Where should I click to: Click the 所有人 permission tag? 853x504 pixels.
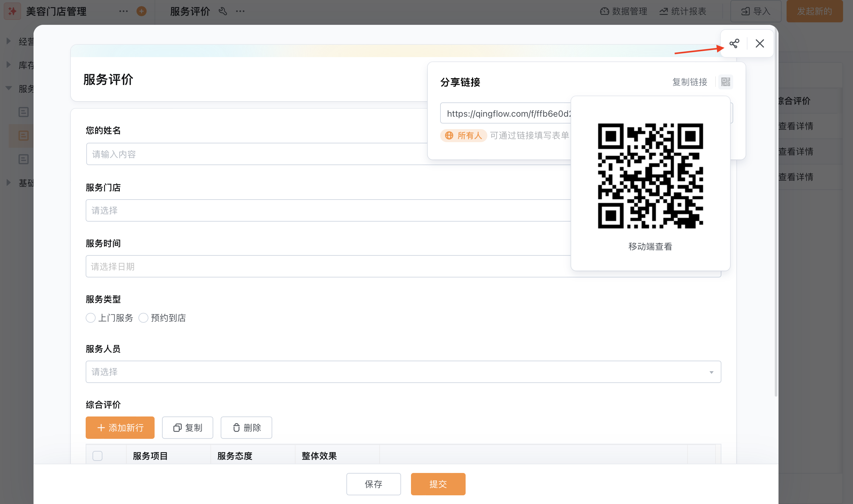click(x=463, y=136)
